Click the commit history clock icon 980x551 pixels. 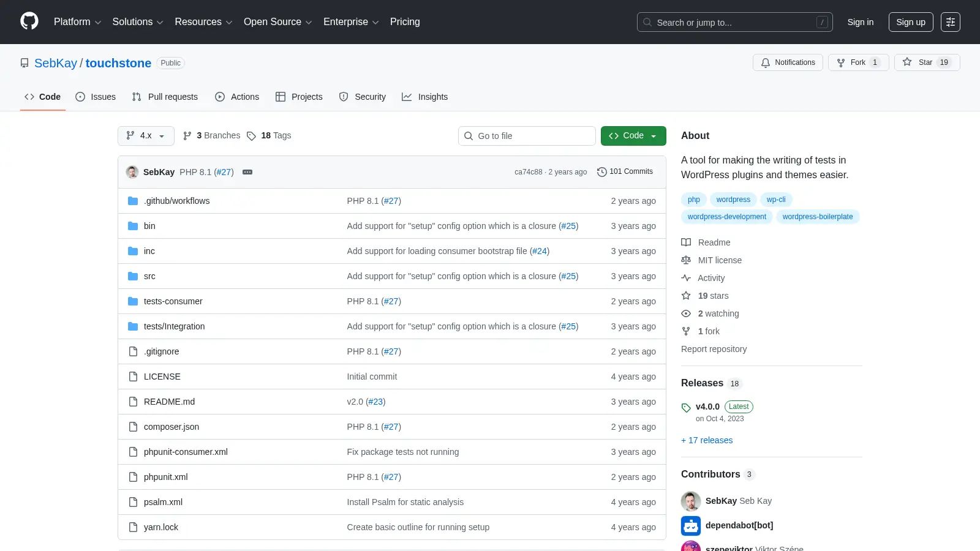point(602,172)
